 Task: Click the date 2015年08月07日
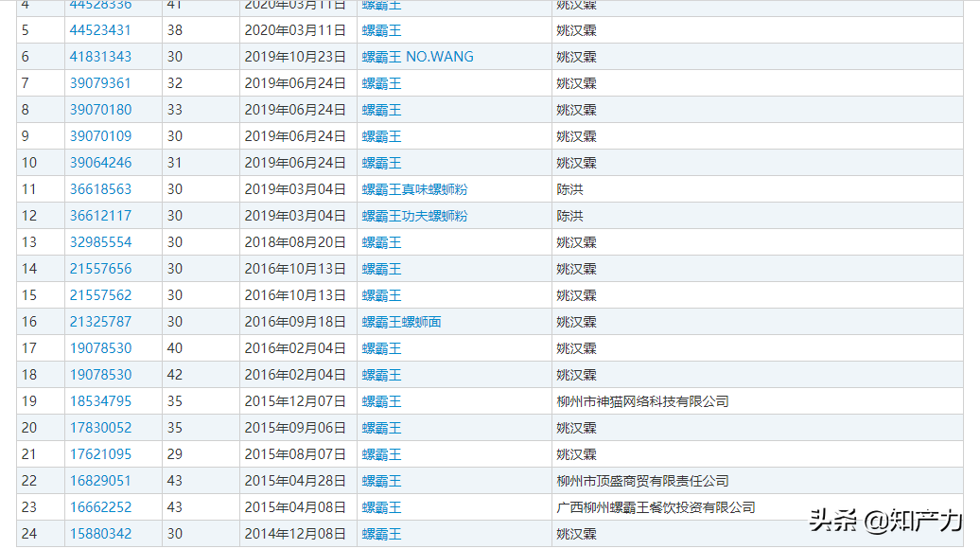[295, 454]
